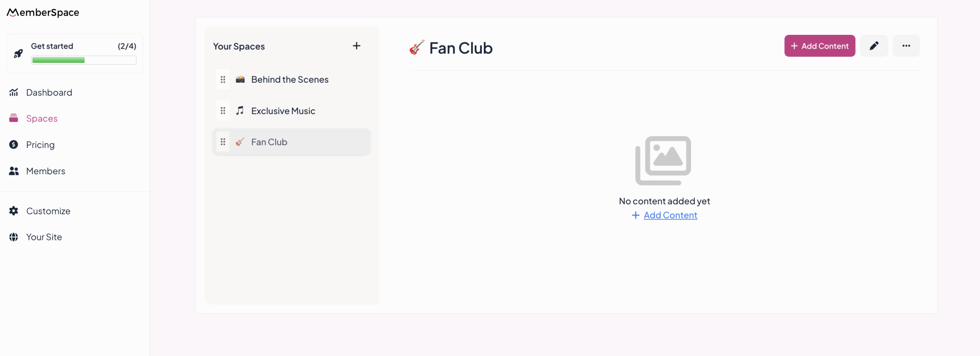Open the Dashboard menu item
The height and width of the screenshot is (356, 980).
49,93
